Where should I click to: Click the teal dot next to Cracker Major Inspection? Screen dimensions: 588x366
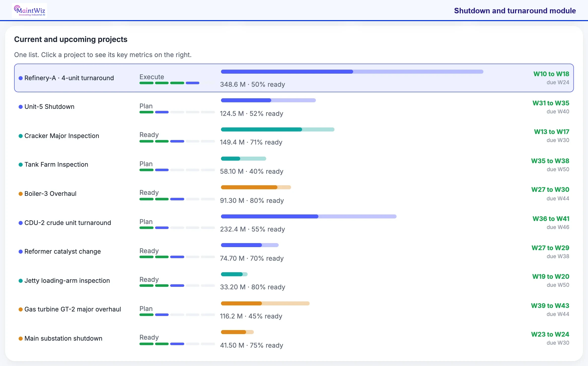tap(21, 136)
